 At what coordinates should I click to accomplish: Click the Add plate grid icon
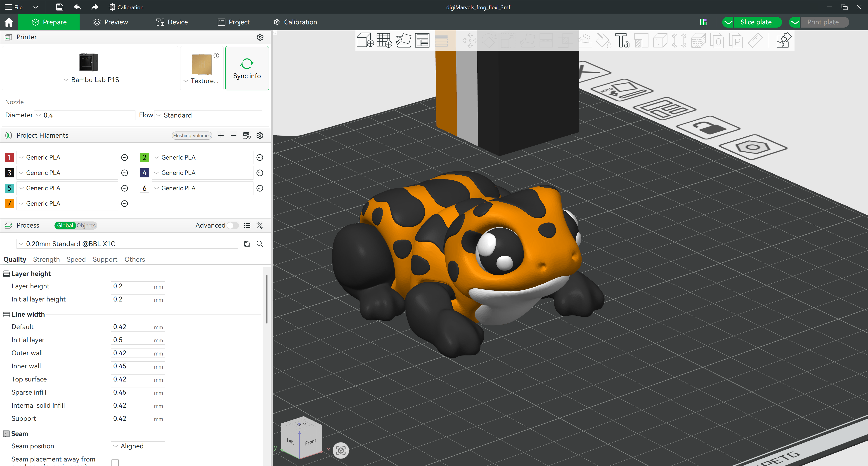pos(384,40)
